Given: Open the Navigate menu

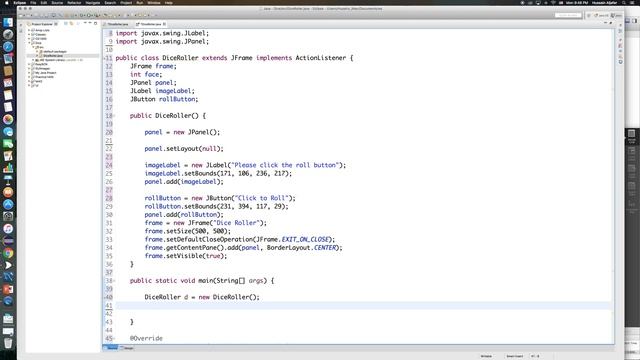Looking at the screenshot, I should (93, 3).
